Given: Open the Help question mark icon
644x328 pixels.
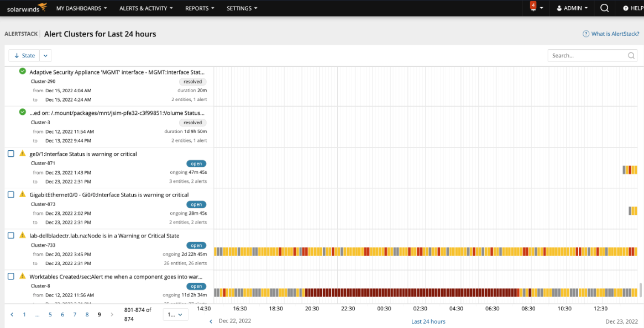Looking at the screenshot, I should click(x=626, y=8).
